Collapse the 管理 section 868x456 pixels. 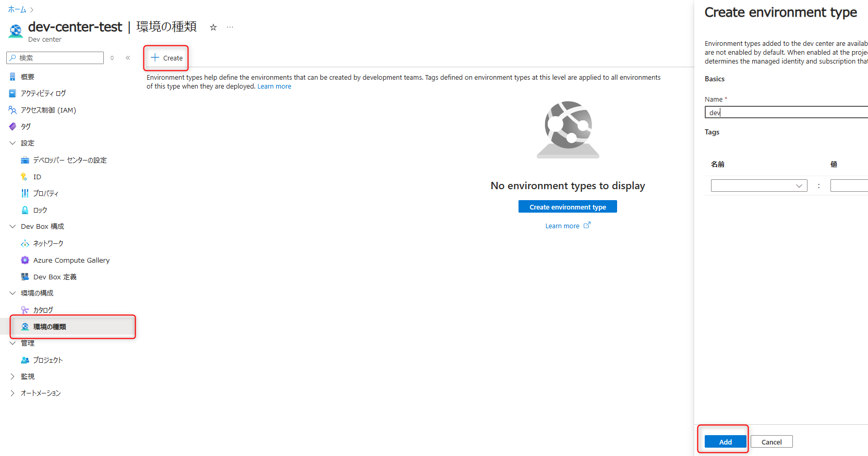pos(13,343)
